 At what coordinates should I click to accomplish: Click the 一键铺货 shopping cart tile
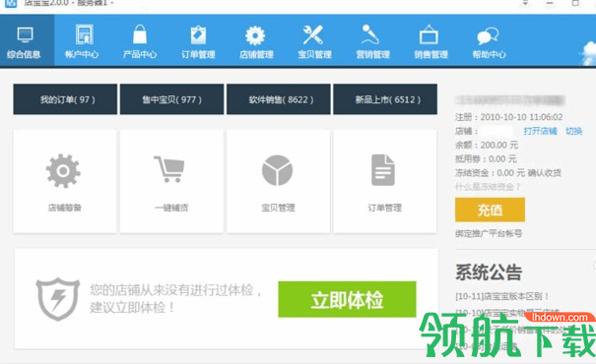coord(171,181)
